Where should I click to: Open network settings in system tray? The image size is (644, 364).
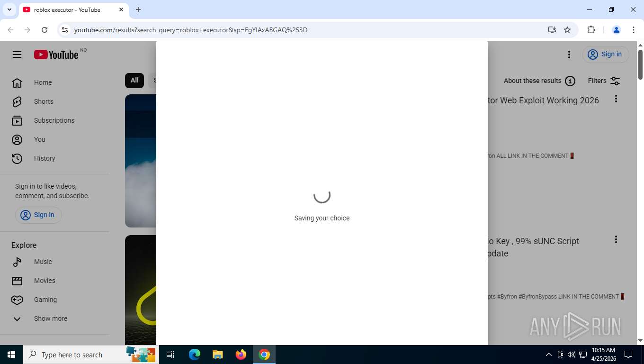click(583, 355)
